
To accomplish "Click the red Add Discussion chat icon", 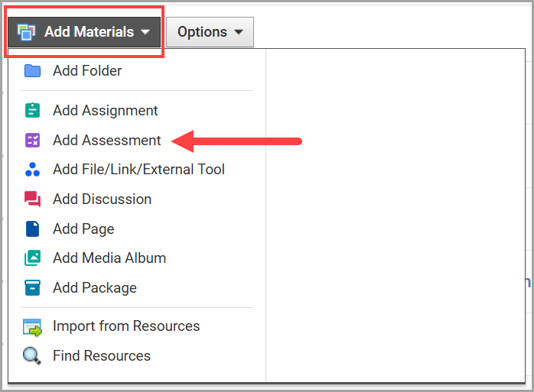I will 32,199.
